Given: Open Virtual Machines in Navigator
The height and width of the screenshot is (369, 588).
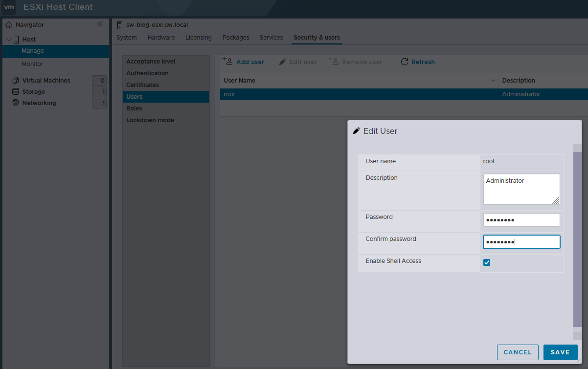Looking at the screenshot, I should click(x=46, y=80).
